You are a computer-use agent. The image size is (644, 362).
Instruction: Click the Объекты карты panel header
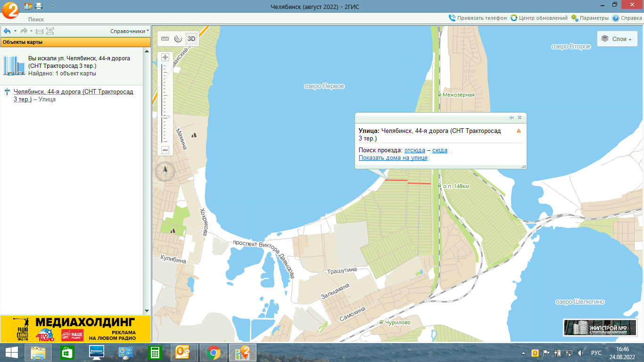(x=75, y=42)
